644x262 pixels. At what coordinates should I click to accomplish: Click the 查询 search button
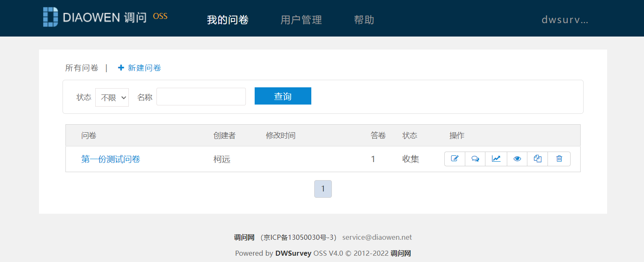click(x=283, y=96)
